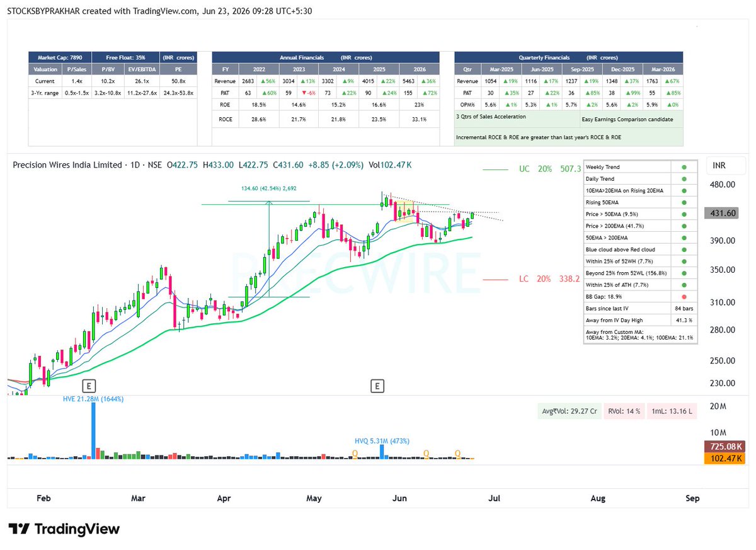Click the Sep label on the time axis
The image size is (756, 550).
tap(692, 498)
